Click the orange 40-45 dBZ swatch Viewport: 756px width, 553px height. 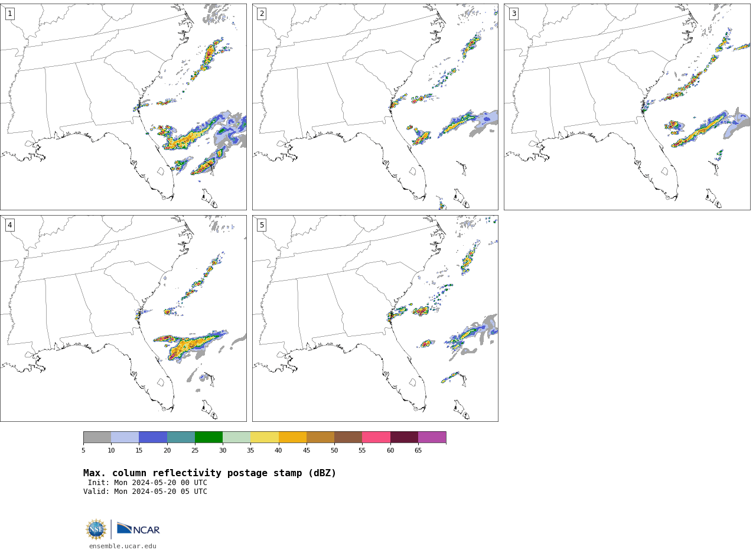(x=292, y=437)
